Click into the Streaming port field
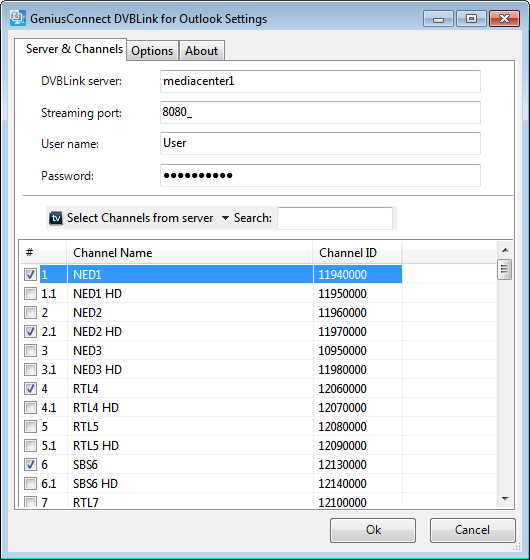The width and height of the screenshot is (530, 560). point(320,112)
